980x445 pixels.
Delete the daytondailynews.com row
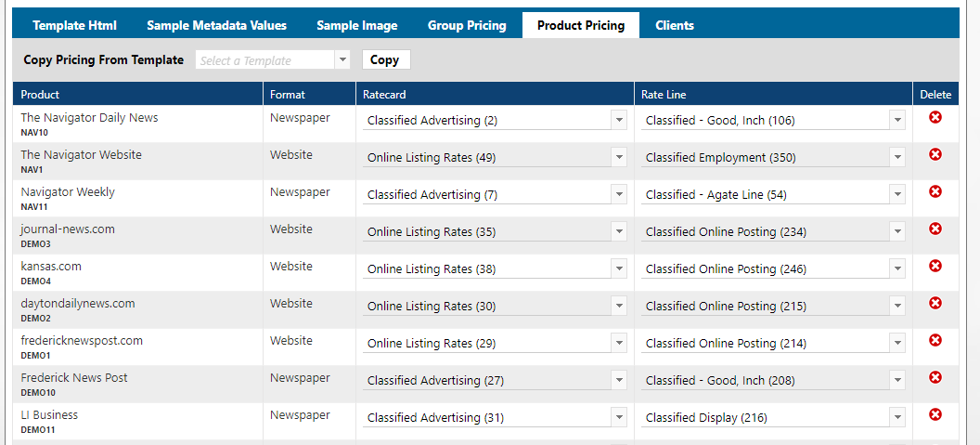935,303
